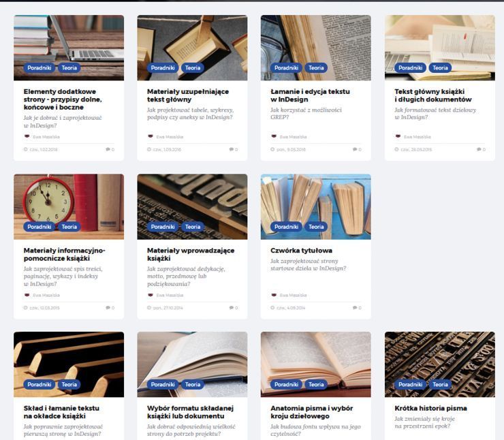The image size is (504, 440).
Task: Open article Krótka historia pisma
Action: click(430, 408)
